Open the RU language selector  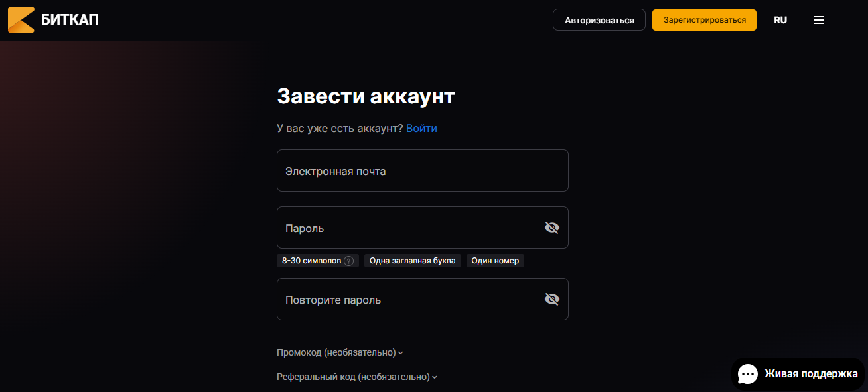(780, 20)
